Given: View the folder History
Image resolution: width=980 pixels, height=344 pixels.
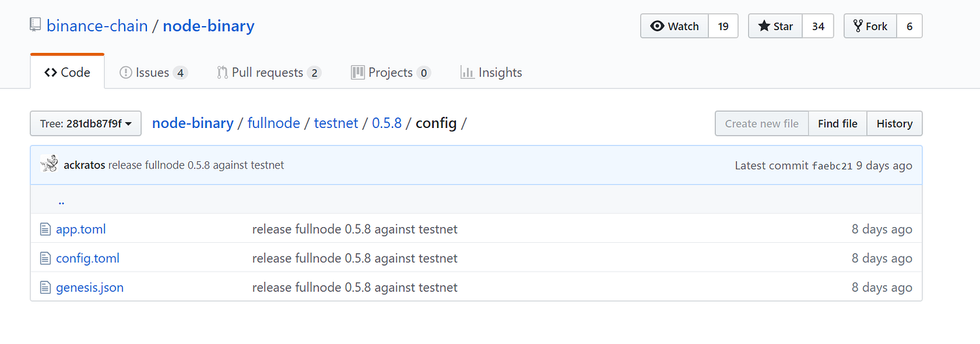Looking at the screenshot, I should click(x=894, y=123).
